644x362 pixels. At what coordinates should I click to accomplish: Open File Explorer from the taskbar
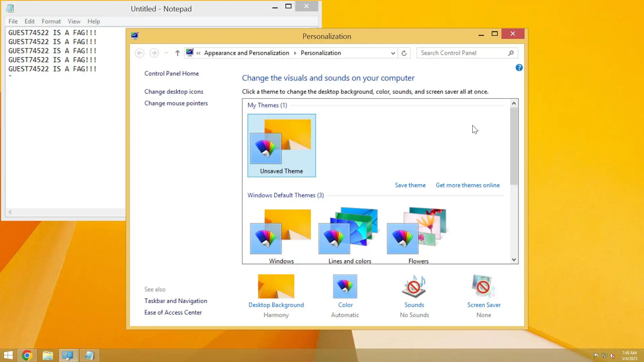(48, 355)
